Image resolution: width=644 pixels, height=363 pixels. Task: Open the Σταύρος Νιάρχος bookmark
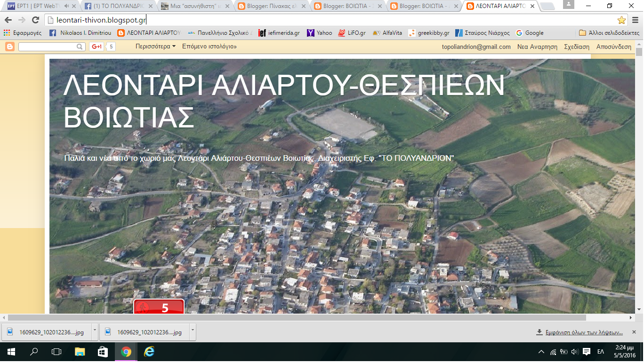(482, 33)
